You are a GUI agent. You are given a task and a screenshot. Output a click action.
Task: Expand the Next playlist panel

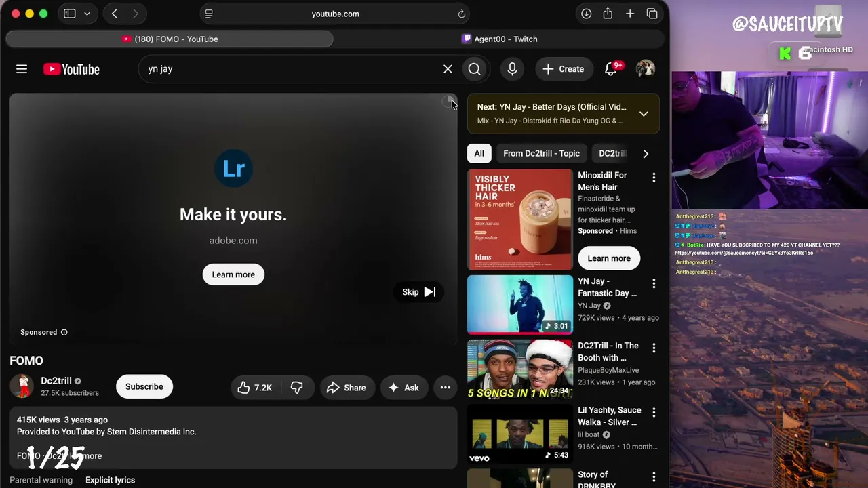click(x=644, y=114)
